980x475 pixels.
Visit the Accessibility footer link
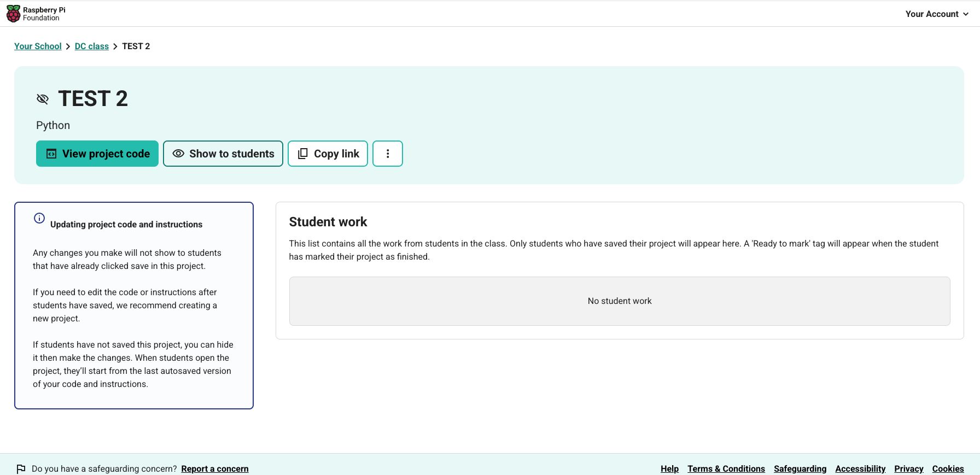click(860, 469)
